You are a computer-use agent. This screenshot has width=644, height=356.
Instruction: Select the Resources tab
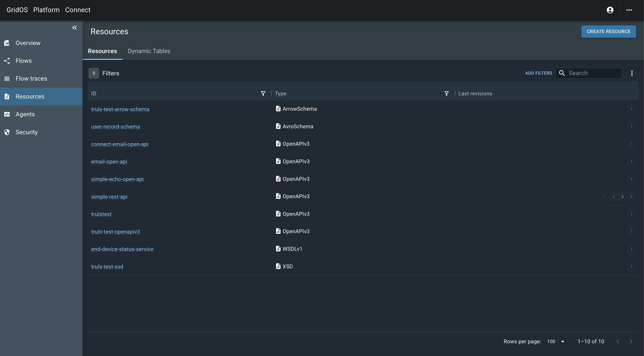[x=103, y=51]
